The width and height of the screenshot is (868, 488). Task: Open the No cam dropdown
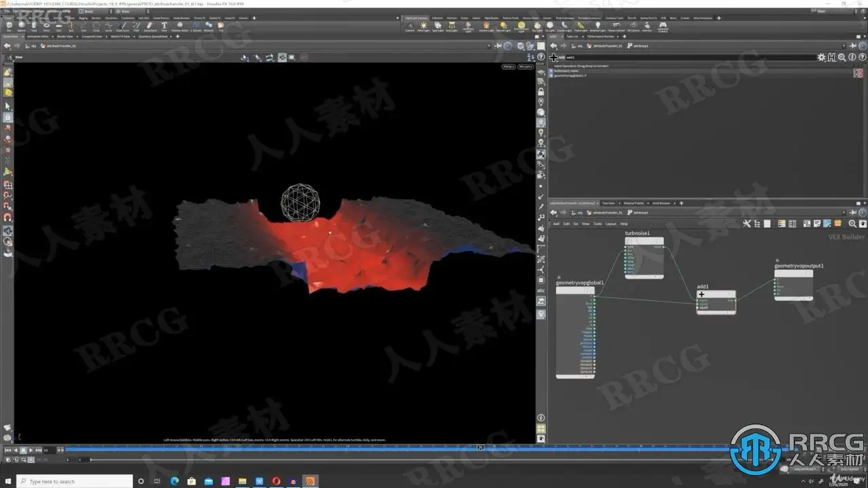pos(526,66)
